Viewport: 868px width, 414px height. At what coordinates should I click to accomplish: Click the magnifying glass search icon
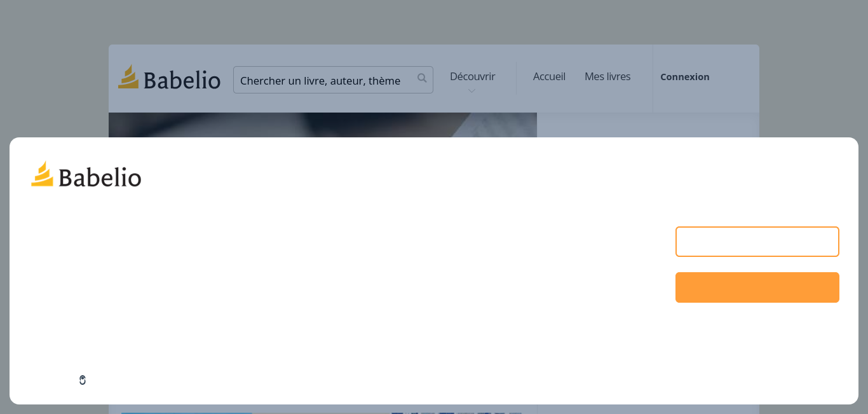422,78
